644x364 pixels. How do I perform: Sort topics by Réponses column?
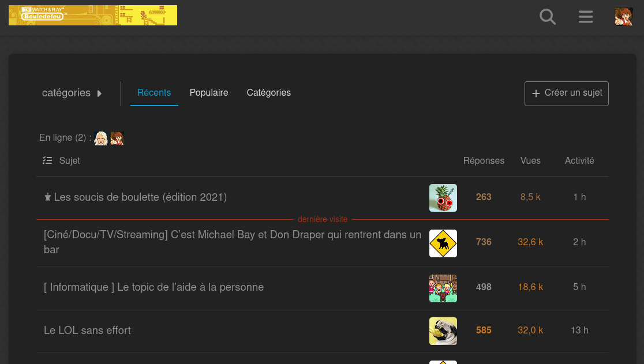[x=484, y=161]
